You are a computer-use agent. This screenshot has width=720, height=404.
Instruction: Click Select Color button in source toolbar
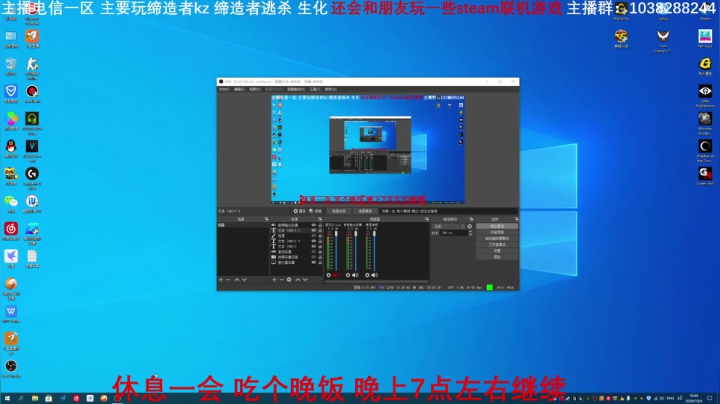(x=365, y=211)
